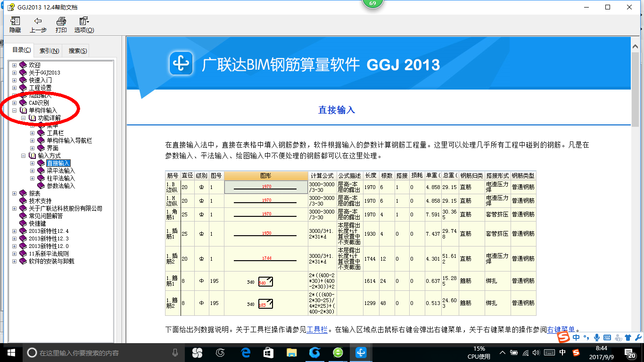Click the 隐藏 (hide pane) toolbar icon
This screenshot has width=644, height=362.
tap(15, 21)
